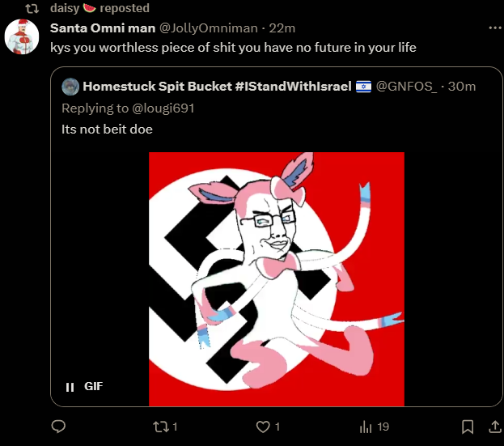Click the daisy reposted label
The width and height of the screenshot is (504, 446).
pos(100,8)
